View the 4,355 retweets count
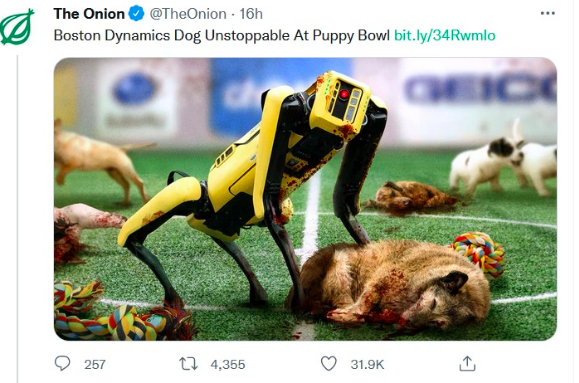The image size is (579, 383). [x=228, y=365]
